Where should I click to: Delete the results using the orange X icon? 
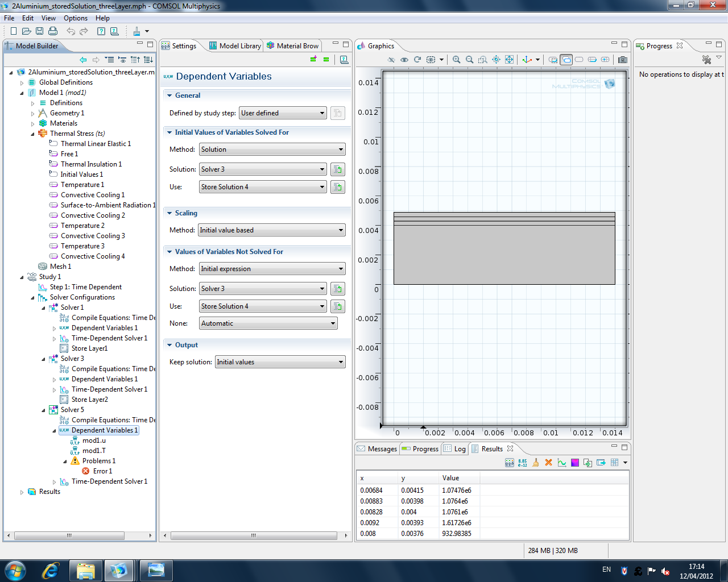[x=548, y=463]
